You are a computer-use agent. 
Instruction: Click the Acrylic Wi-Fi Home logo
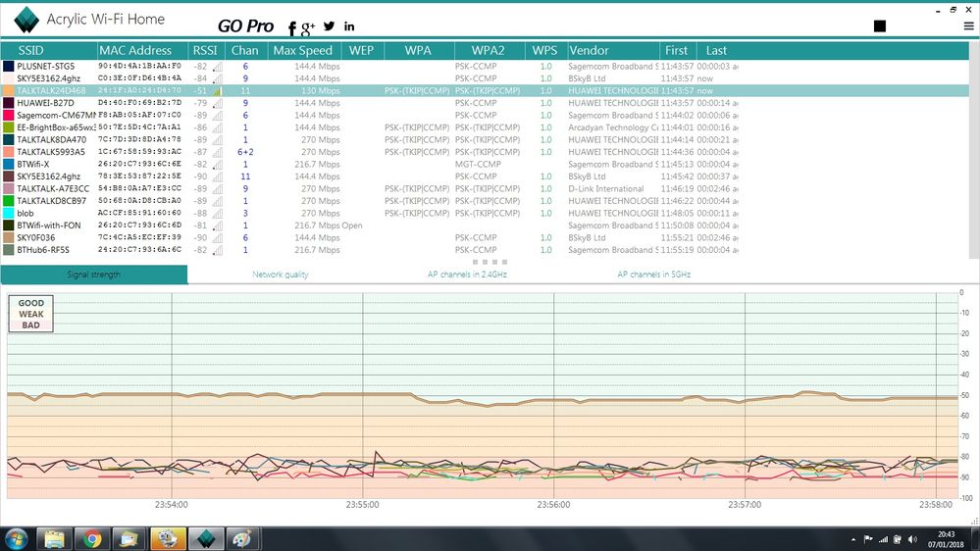[x=26, y=20]
